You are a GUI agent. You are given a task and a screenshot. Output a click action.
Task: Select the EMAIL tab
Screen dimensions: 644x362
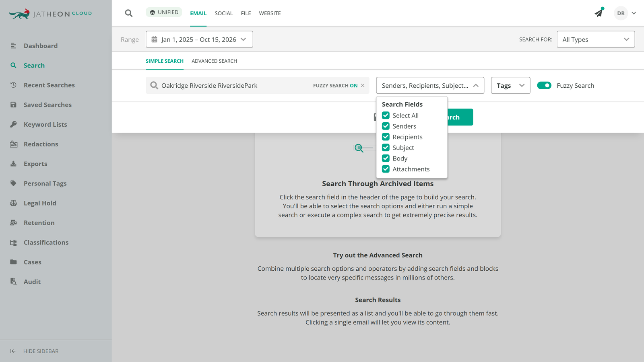pos(198,13)
